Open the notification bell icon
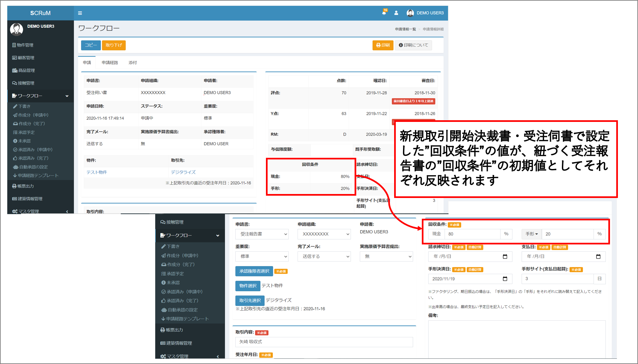 [x=384, y=13]
